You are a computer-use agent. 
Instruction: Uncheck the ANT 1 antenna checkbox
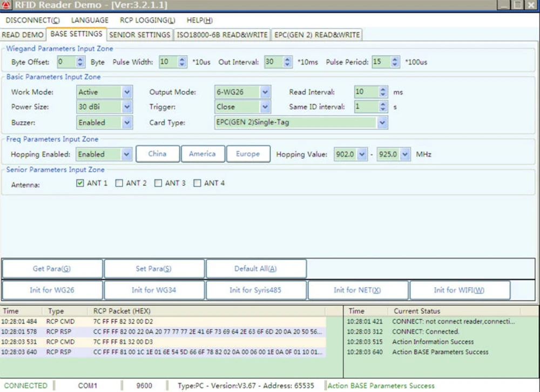[80, 184]
